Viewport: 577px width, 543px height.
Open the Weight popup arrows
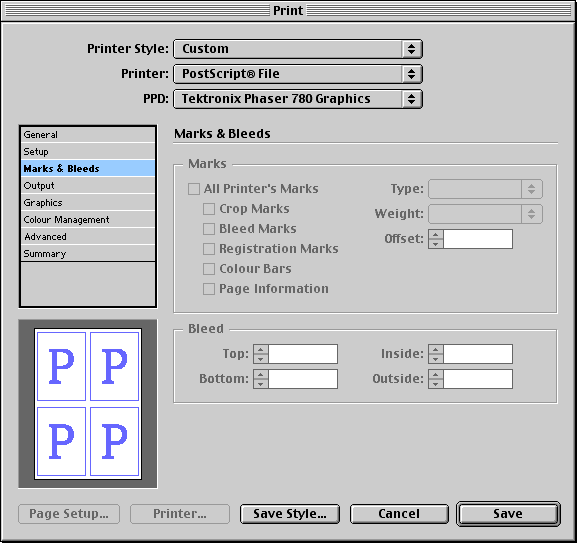(531, 214)
